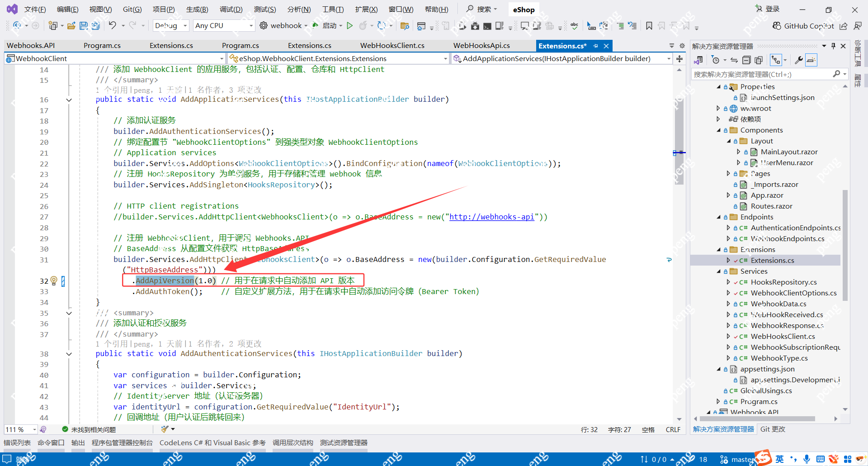Toggle the IME English/Chinese mode indicator
868x466 pixels.
coord(779,459)
